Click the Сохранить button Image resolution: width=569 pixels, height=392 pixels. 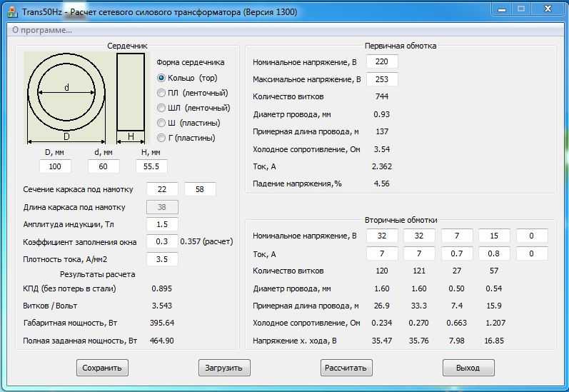102,368
